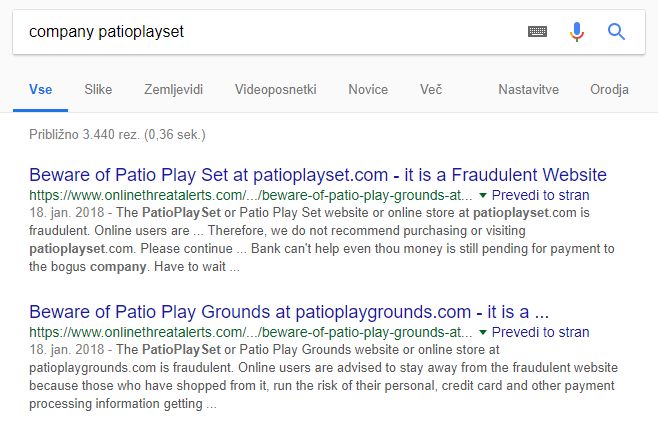Click Prevedi to stran on second result
This screenshot has height=441, width=658.
tap(540, 332)
